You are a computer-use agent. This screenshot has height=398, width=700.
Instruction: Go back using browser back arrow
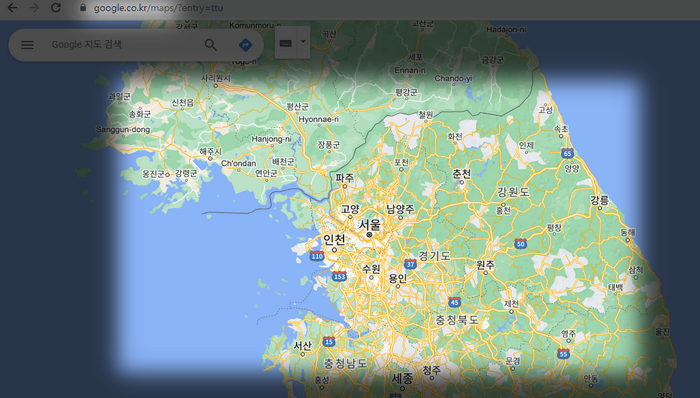pyautogui.click(x=12, y=8)
